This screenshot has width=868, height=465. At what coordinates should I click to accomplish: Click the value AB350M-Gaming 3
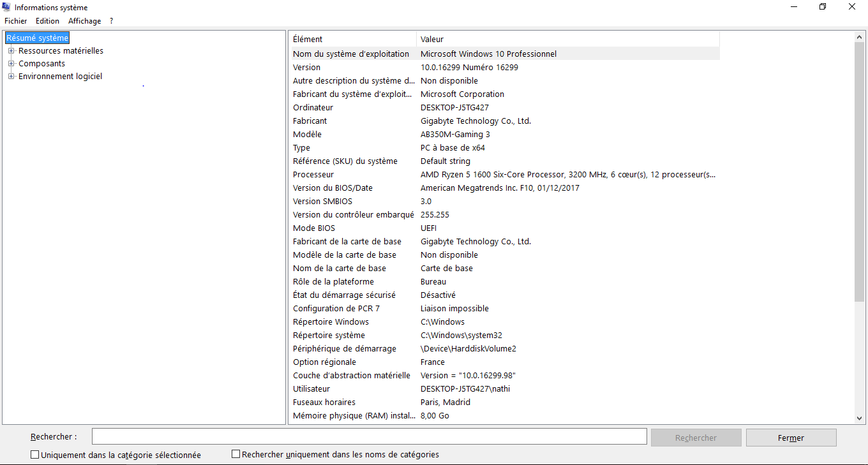click(455, 134)
